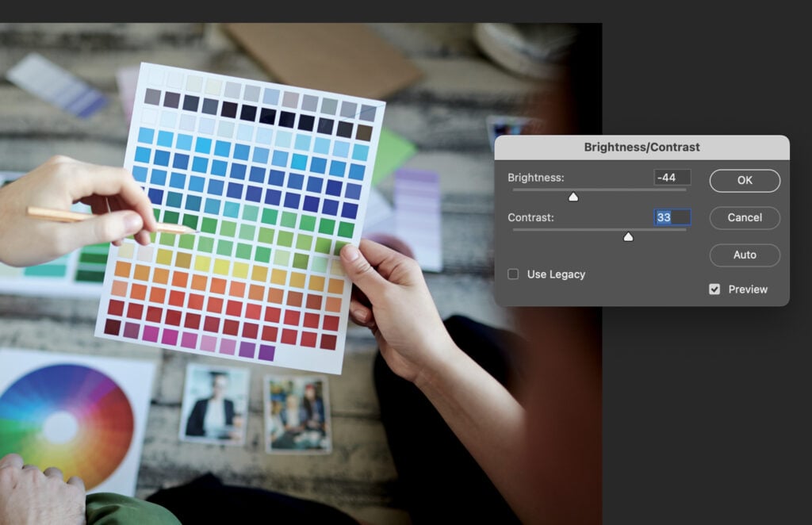Click the left end of the Brightness slider track
This screenshot has width=812, height=525.
(514, 189)
